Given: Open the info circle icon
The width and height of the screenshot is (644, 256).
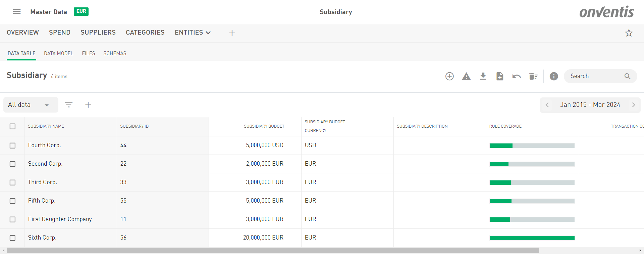Looking at the screenshot, I should coord(554,76).
